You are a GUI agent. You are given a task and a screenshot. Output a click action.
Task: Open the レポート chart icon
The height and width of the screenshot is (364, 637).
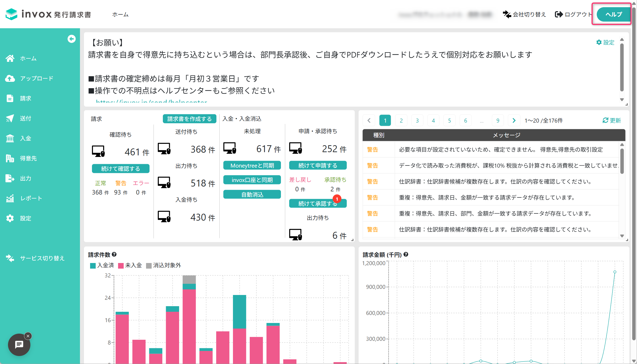coord(10,198)
